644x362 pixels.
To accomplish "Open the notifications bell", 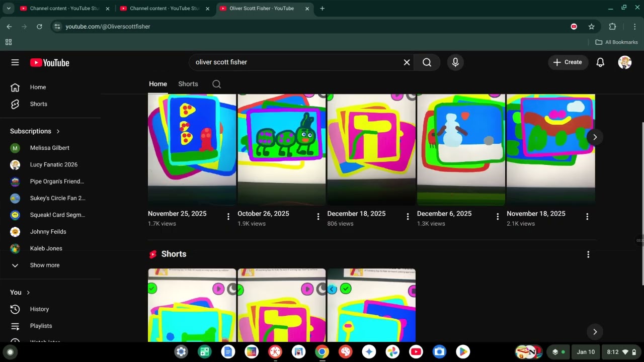I will pyautogui.click(x=600, y=62).
